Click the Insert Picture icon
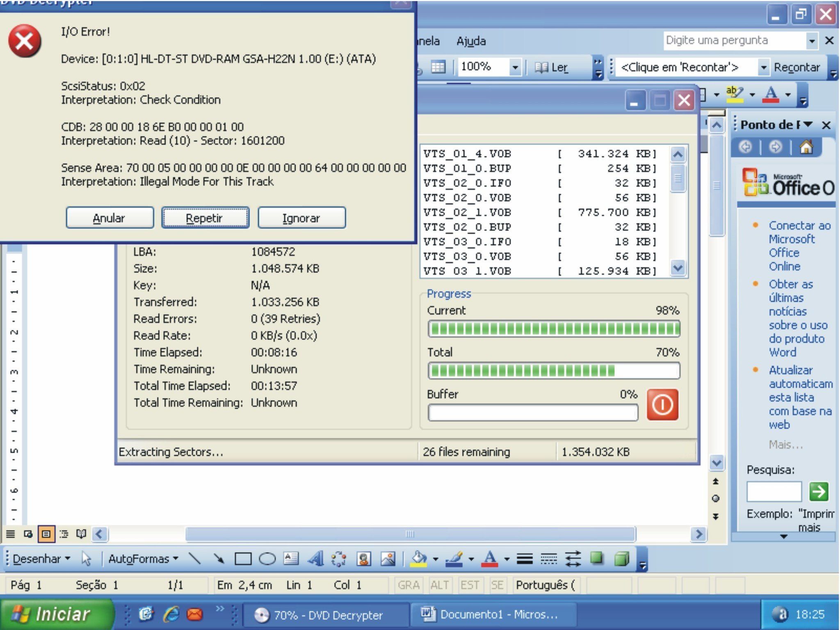 tap(388, 559)
